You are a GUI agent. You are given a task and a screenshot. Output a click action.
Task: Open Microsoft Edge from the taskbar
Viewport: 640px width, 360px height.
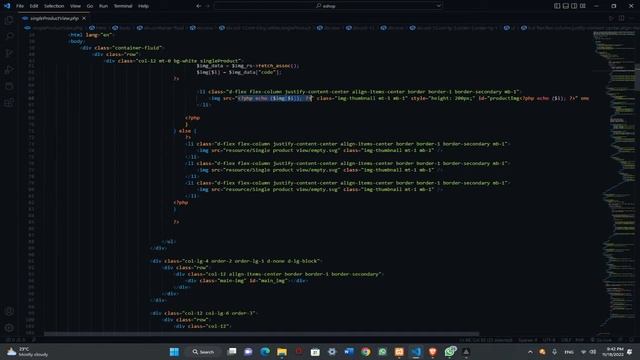265,352
